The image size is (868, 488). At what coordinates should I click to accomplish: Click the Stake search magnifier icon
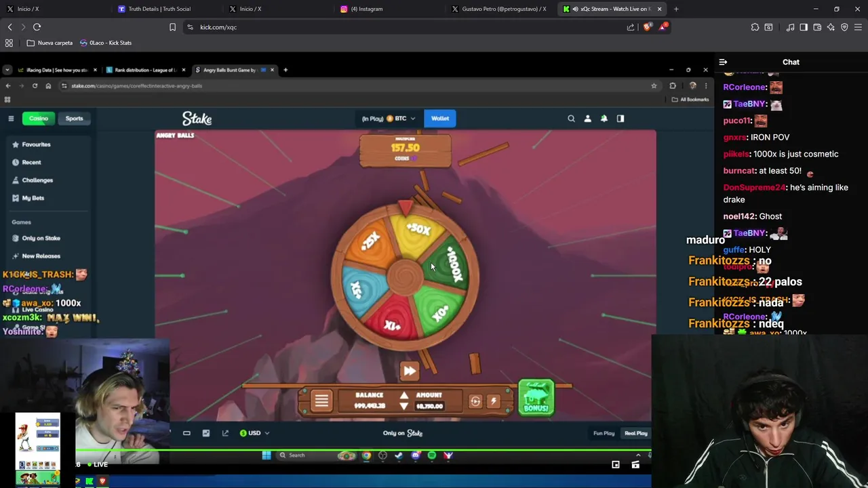[x=571, y=119]
